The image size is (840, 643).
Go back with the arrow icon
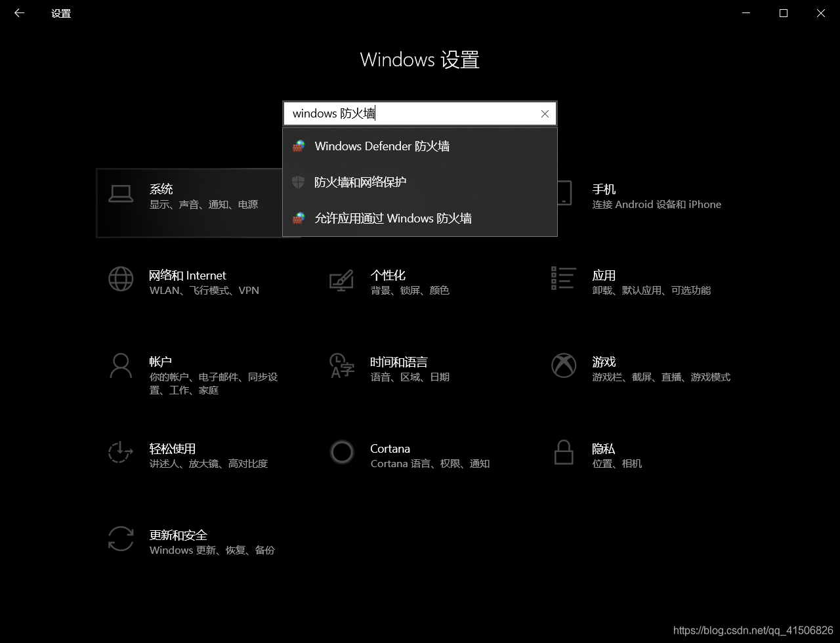pos(19,13)
